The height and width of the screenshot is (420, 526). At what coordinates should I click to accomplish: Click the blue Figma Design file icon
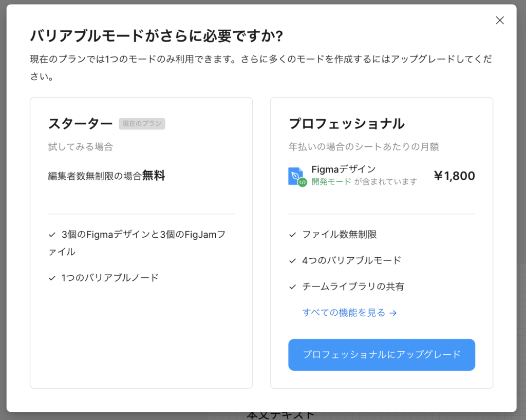(295, 175)
